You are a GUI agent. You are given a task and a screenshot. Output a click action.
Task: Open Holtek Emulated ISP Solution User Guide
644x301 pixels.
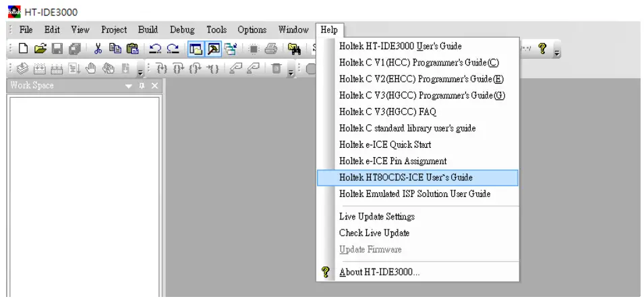tap(417, 194)
